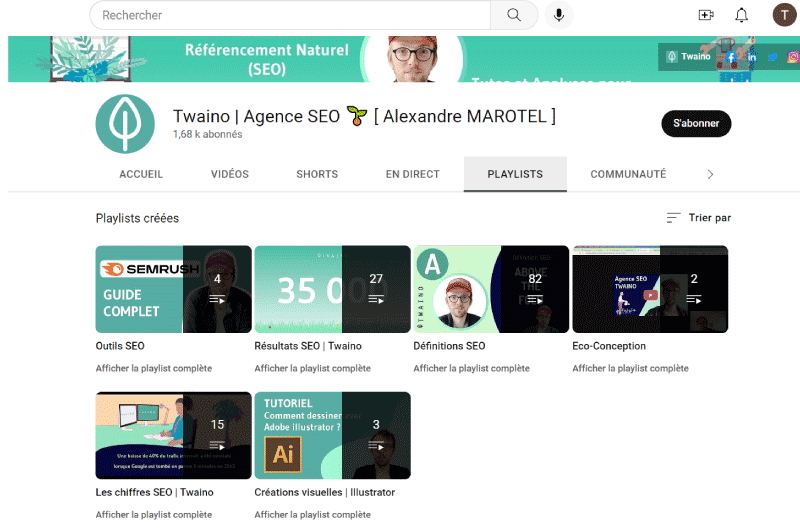Open Créations visuelles | Illustrator title
Image resolution: width=800 pixels, height=530 pixels.
coord(324,492)
